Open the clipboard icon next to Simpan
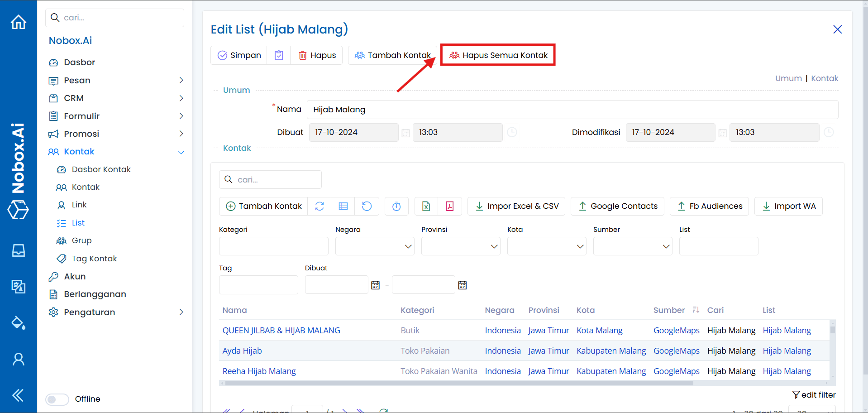 (x=279, y=55)
